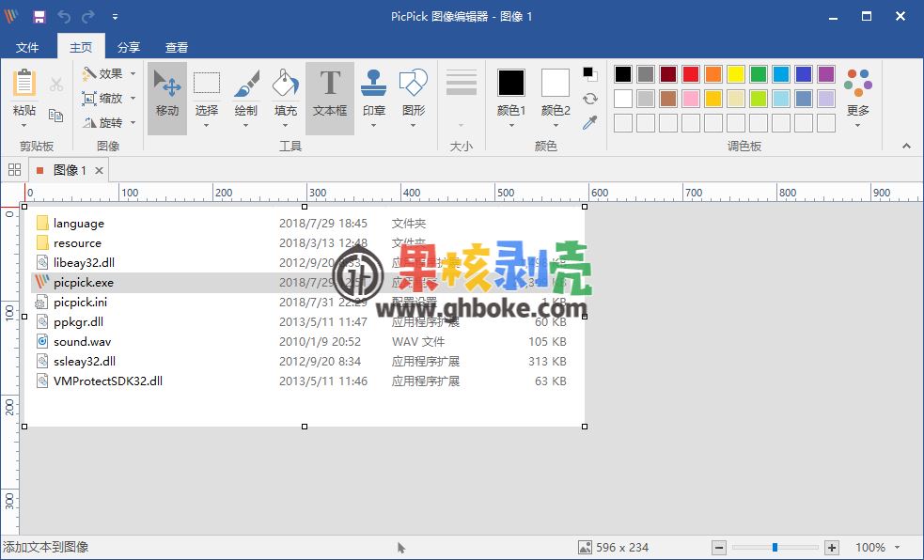924x560 pixels.
Task: Pick the green palette swatch
Action: click(x=759, y=74)
